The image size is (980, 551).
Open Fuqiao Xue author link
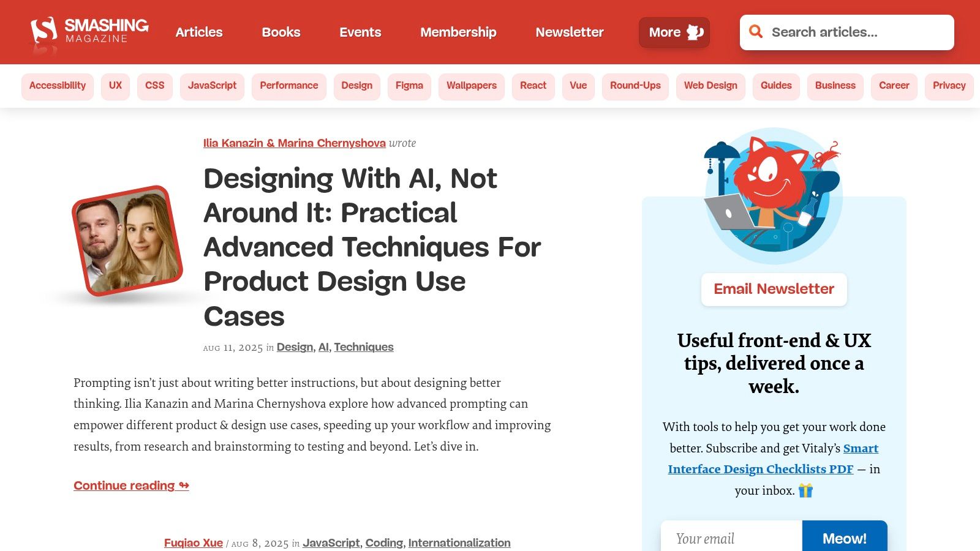click(x=194, y=543)
